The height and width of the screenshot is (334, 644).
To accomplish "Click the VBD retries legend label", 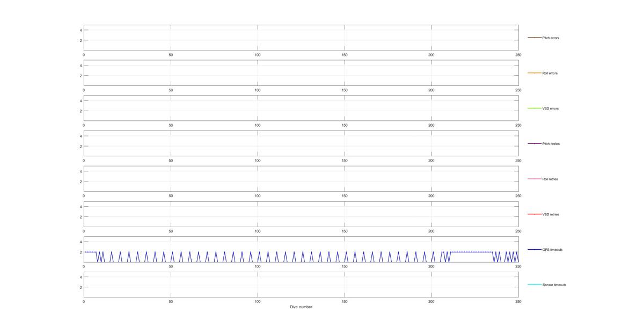I will coord(551,214).
